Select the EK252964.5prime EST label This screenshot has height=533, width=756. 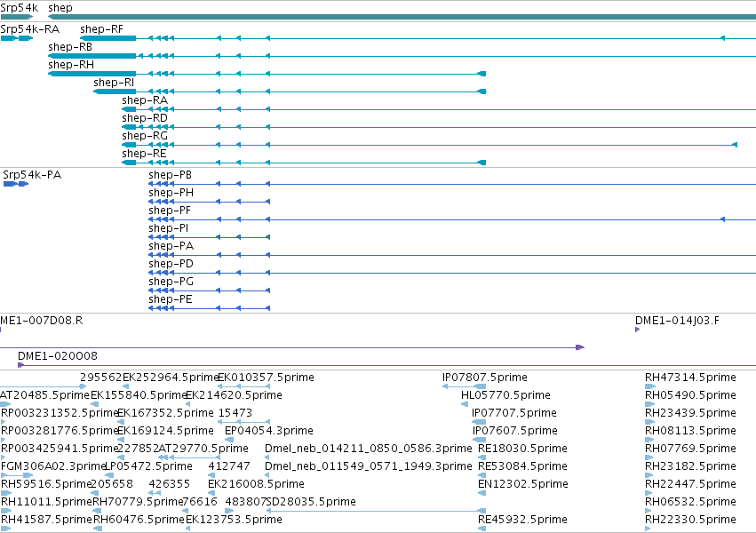171,378
